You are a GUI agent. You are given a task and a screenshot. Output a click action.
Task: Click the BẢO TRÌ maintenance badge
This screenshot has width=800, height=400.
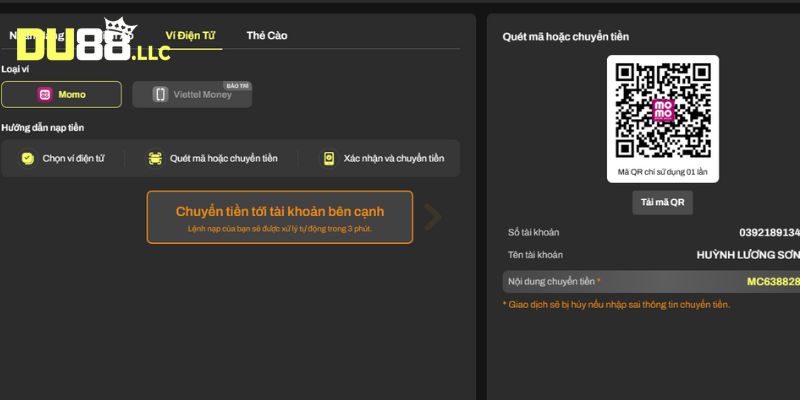pyautogui.click(x=237, y=86)
